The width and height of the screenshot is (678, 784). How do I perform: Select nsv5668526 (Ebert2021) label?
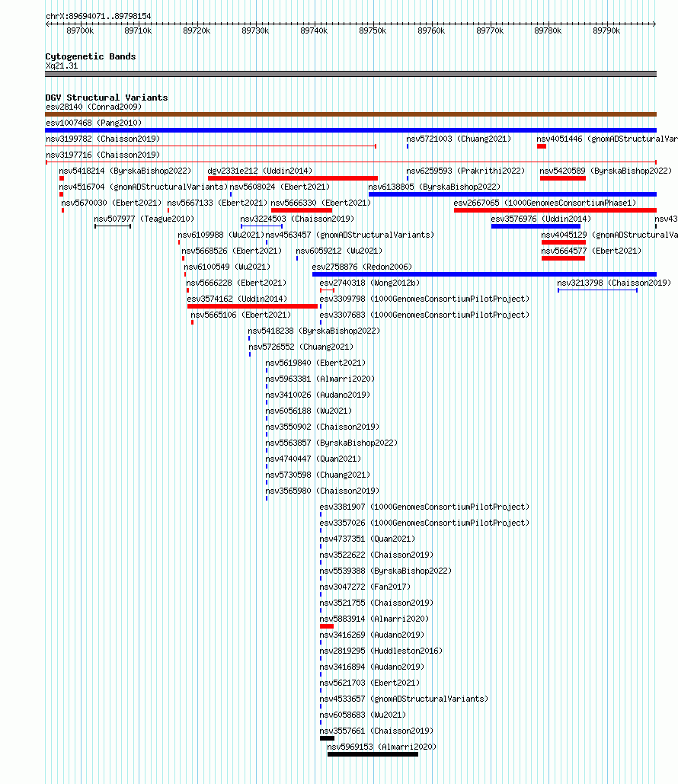[232, 251]
